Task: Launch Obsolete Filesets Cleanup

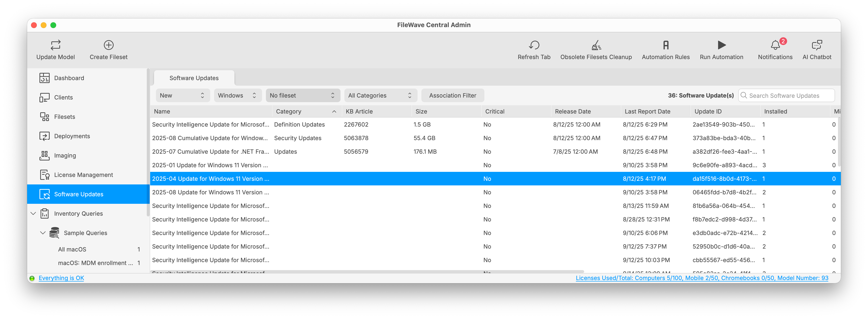Action: [x=596, y=45]
